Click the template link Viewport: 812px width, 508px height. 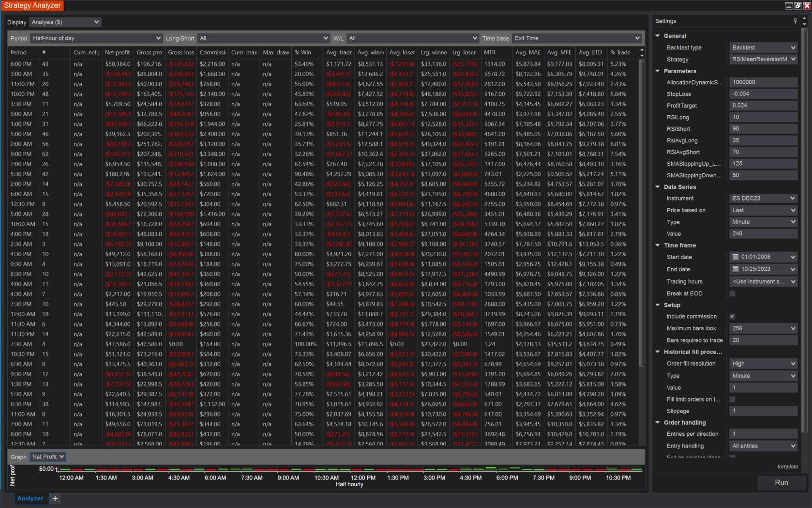788,467
